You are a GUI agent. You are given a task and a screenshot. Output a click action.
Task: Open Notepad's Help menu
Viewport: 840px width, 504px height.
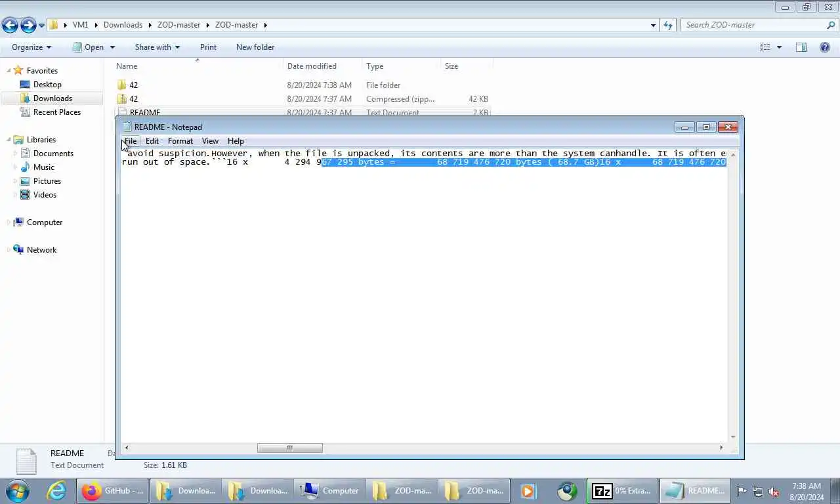pyautogui.click(x=236, y=141)
